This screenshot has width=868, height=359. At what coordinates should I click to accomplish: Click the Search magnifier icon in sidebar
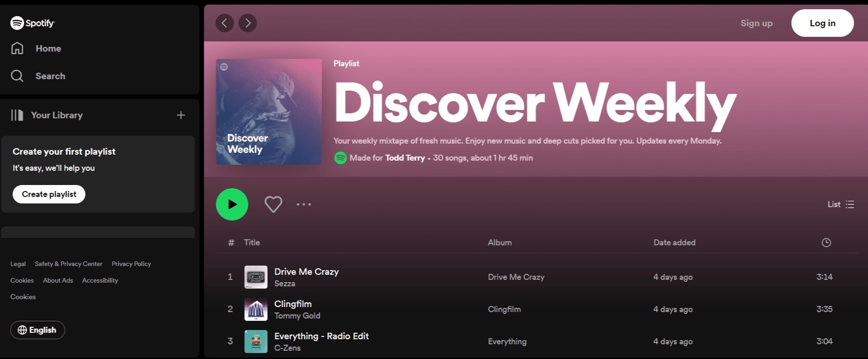17,76
